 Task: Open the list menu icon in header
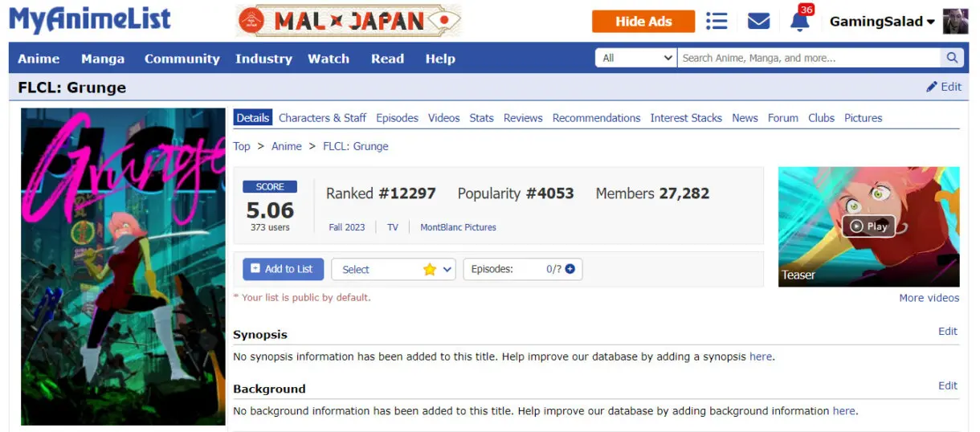pyautogui.click(x=717, y=21)
